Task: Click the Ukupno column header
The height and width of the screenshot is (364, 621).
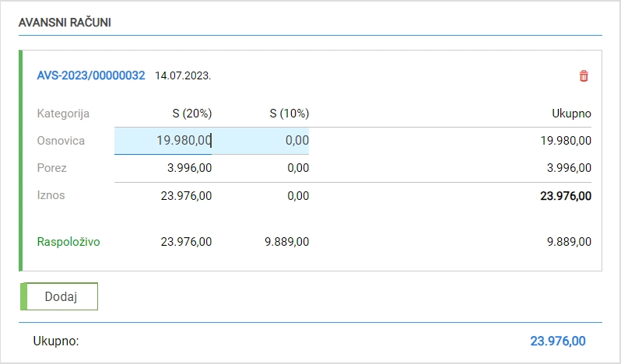Action: tap(571, 114)
